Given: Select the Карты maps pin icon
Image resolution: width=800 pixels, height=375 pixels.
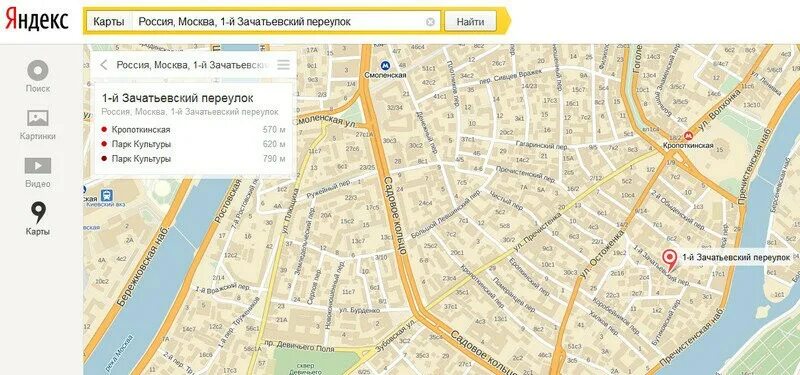Looking at the screenshot, I should click(38, 213).
